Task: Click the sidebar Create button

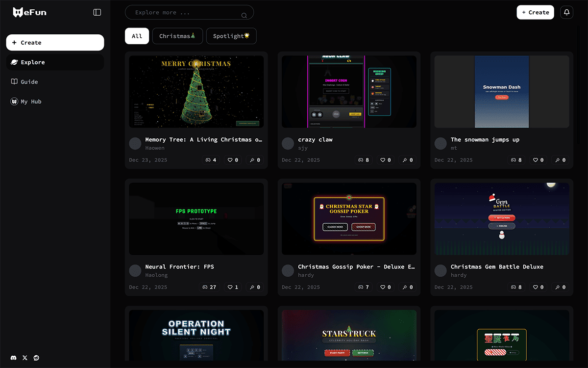Action: 54,43
